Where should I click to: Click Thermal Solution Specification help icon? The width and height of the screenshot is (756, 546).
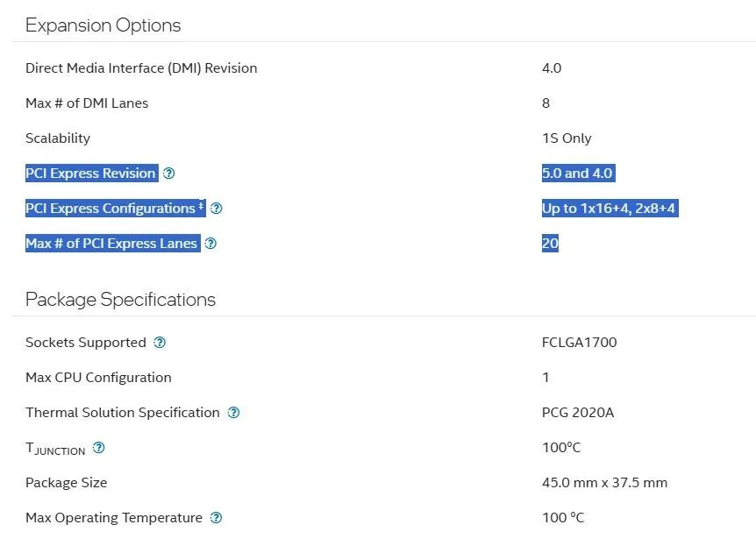tap(233, 413)
